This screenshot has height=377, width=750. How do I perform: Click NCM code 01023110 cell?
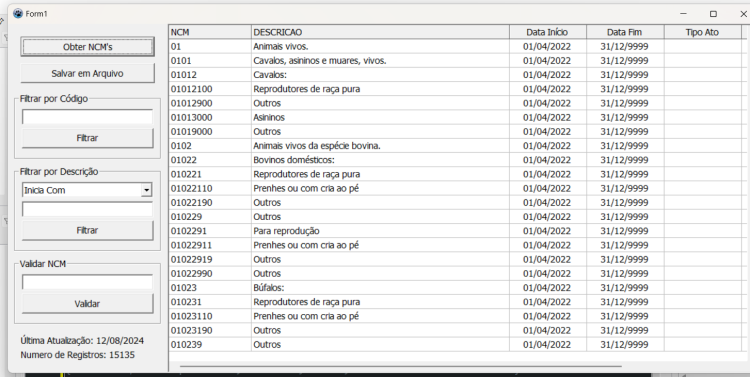(x=210, y=316)
